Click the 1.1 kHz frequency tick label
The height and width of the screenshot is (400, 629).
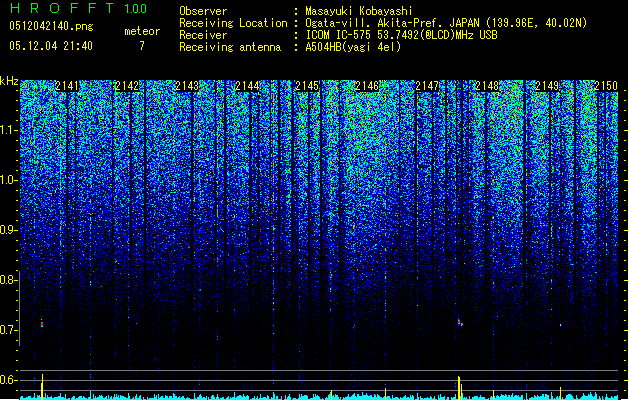7,130
